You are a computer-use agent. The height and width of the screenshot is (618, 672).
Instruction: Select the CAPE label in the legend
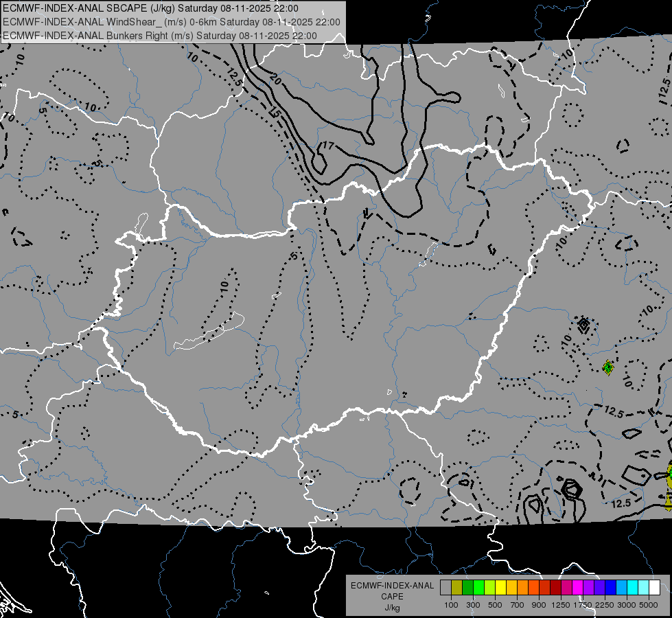coord(392,597)
